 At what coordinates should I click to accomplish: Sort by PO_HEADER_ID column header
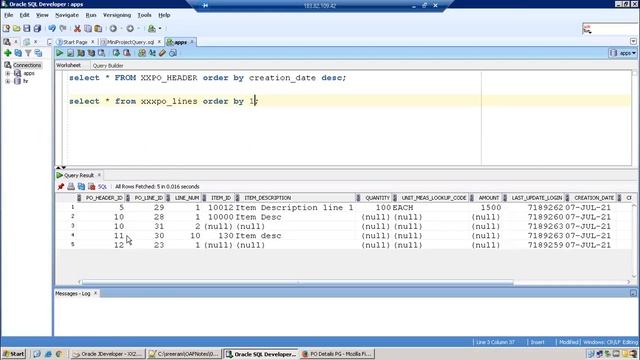pos(104,198)
